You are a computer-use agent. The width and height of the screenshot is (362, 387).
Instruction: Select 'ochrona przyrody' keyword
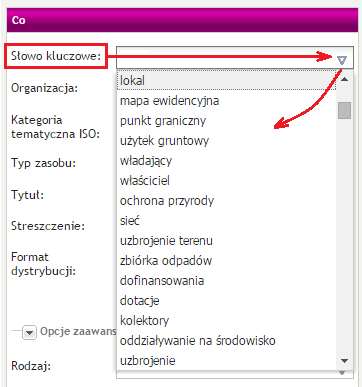(x=227, y=200)
